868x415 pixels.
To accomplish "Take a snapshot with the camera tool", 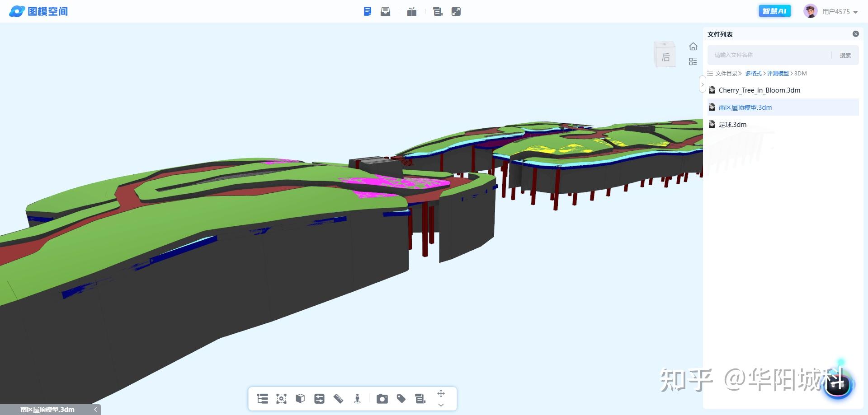I will pyautogui.click(x=382, y=399).
